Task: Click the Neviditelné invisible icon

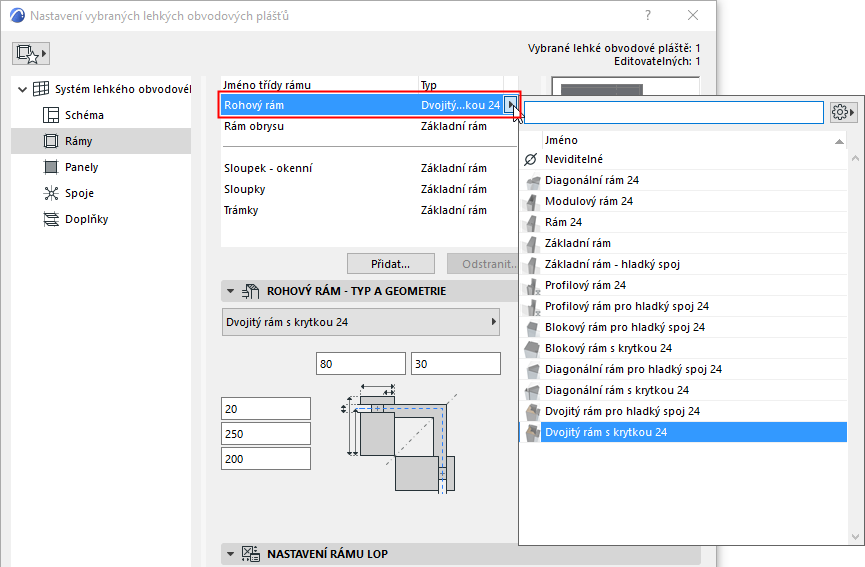Action: pos(531,159)
